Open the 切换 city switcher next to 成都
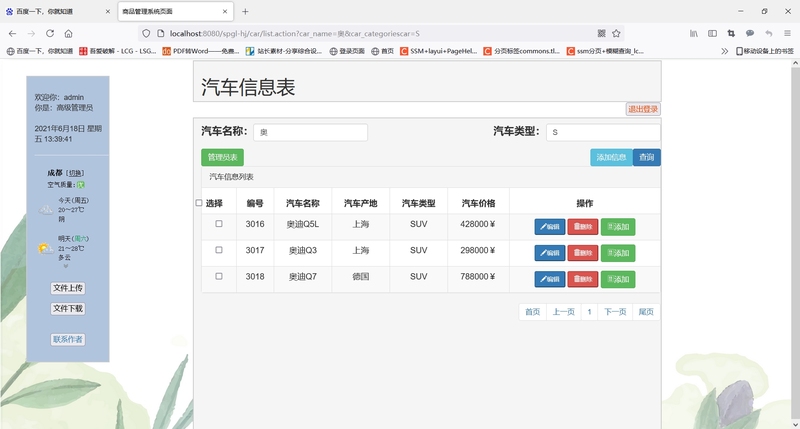 75,173
